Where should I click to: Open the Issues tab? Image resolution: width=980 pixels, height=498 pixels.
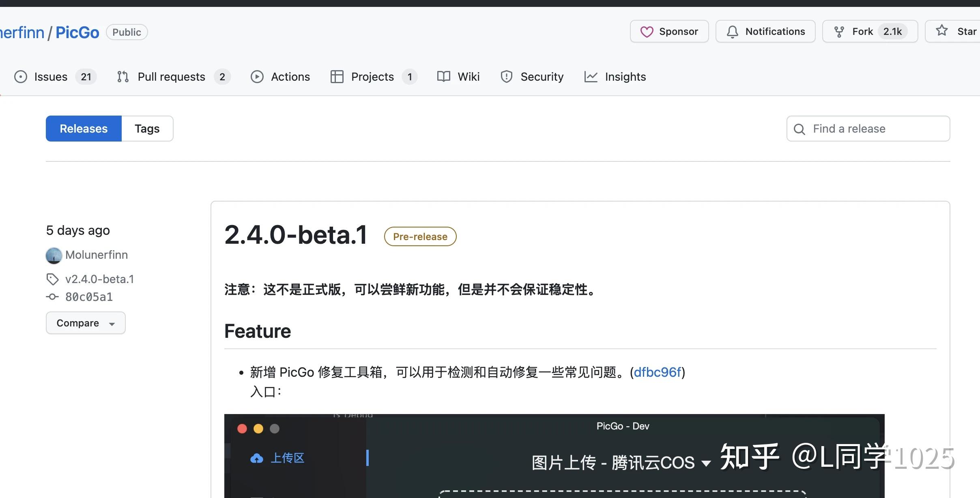55,77
